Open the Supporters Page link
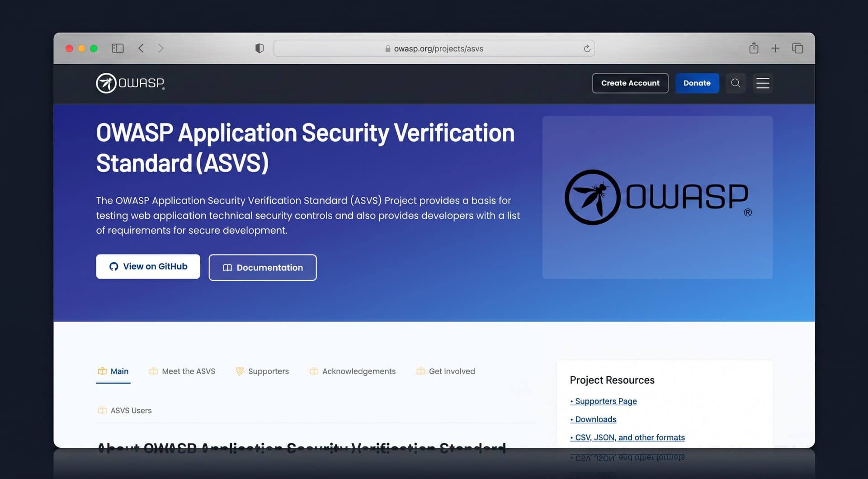Screen dimensions: 868x479 tap(604, 401)
